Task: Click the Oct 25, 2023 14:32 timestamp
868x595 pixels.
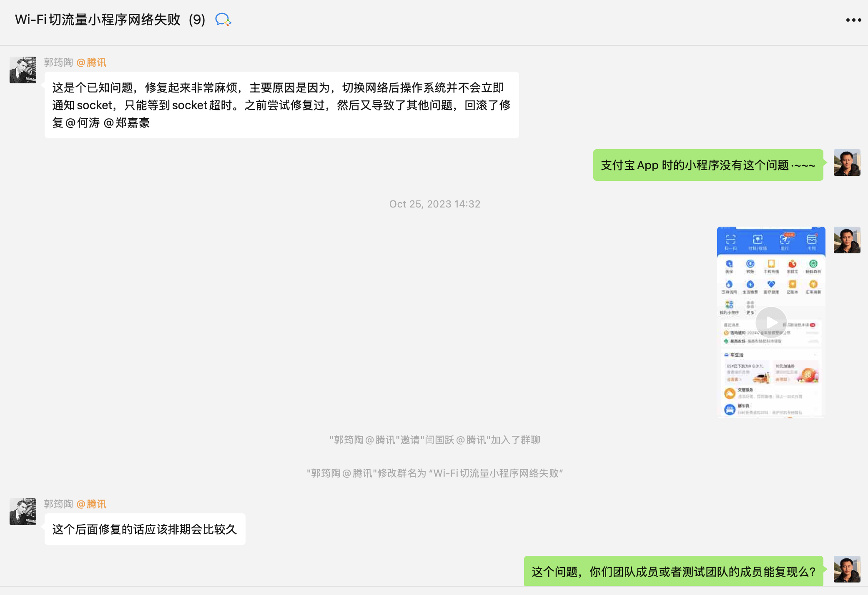Action: 434,204
